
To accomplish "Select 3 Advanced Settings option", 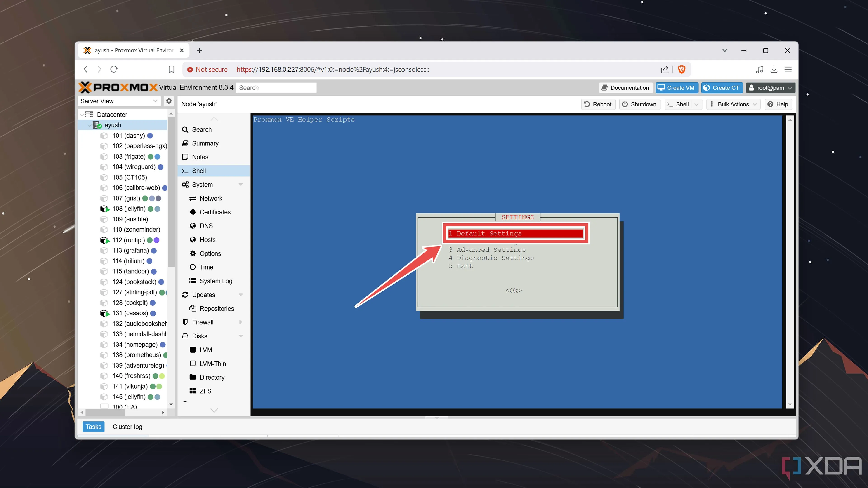I will [x=487, y=250].
